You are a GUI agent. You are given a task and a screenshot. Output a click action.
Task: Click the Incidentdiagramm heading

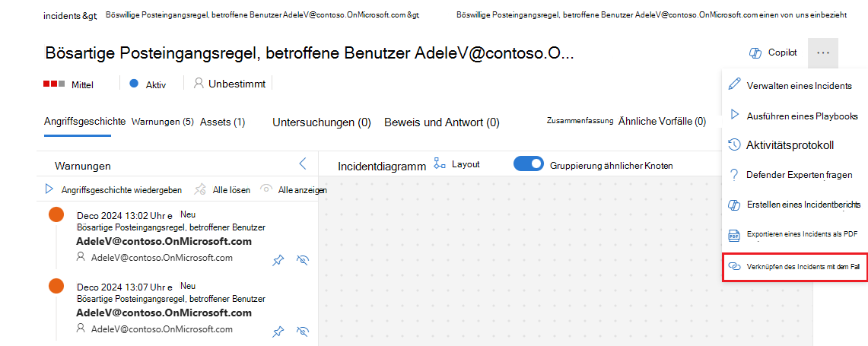[382, 166]
